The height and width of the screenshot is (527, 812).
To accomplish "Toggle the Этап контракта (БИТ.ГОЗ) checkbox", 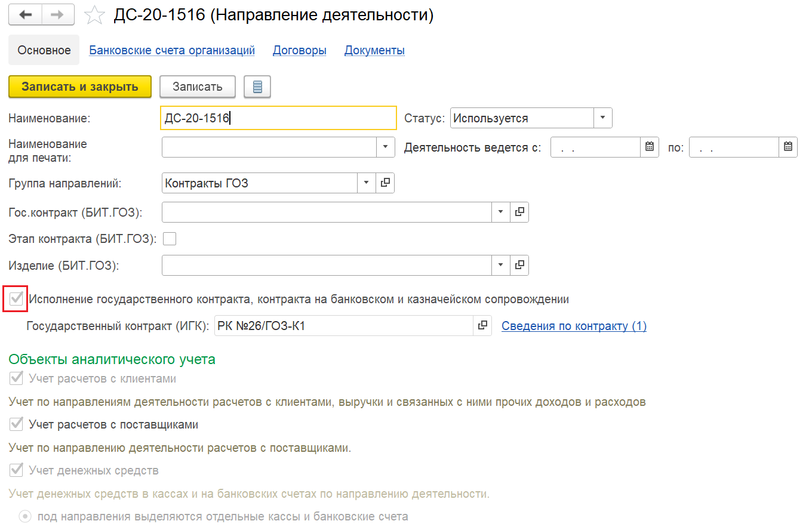I will [170, 239].
